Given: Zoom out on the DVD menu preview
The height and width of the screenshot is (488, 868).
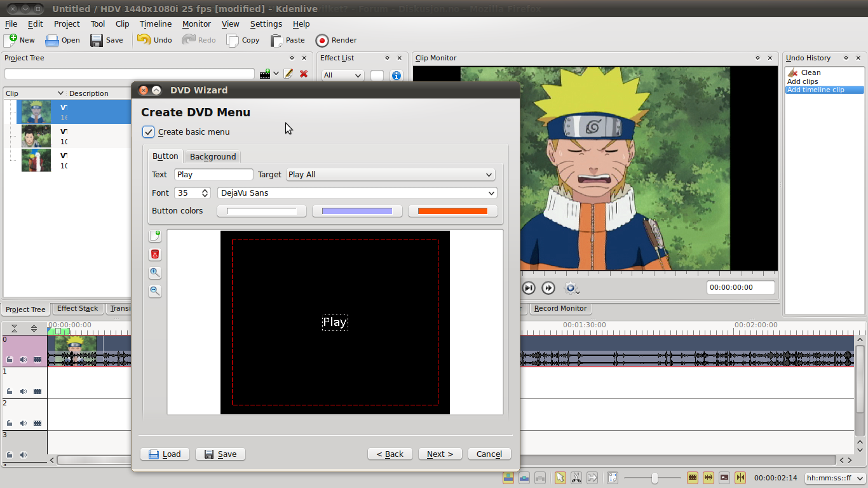Looking at the screenshot, I should (x=154, y=291).
